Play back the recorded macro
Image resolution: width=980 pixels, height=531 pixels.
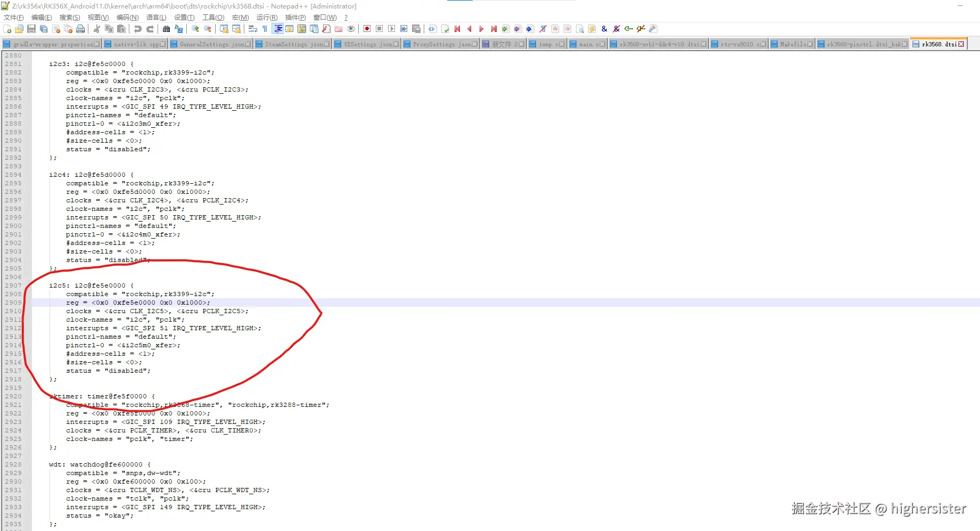[x=392, y=29]
